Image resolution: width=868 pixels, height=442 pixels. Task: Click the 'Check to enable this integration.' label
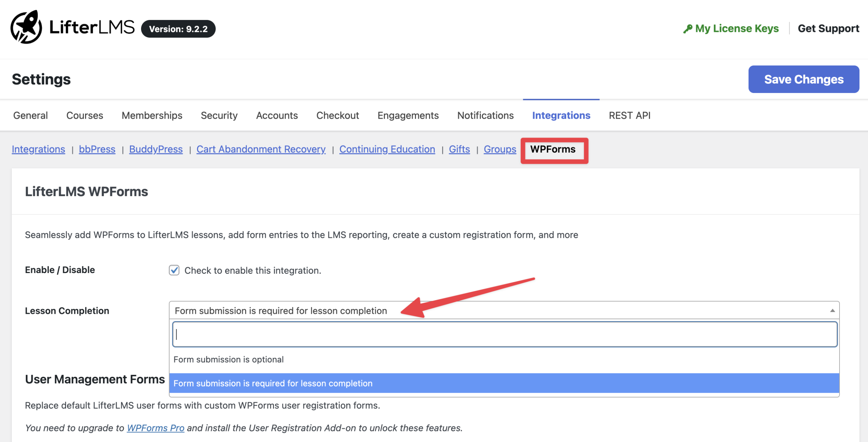tap(253, 271)
